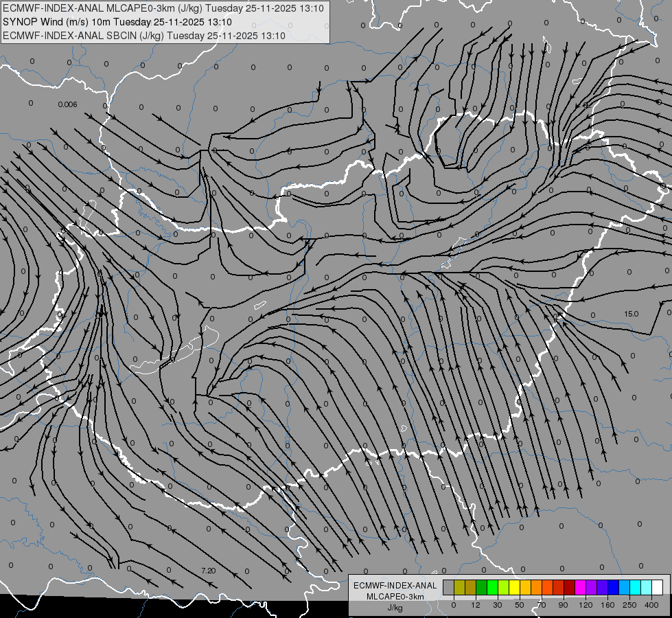Click the legend scale value 30
Viewport: 672px width, 618px height.
pyautogui.click(x=498, y=605)
